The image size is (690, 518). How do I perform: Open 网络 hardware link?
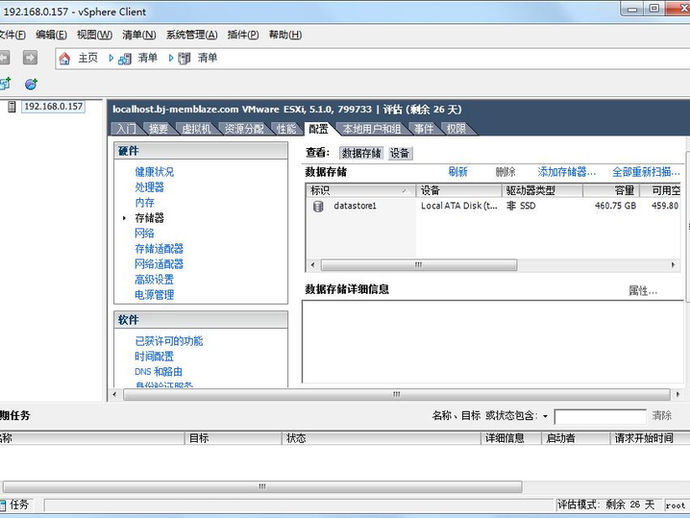point(145,233)
